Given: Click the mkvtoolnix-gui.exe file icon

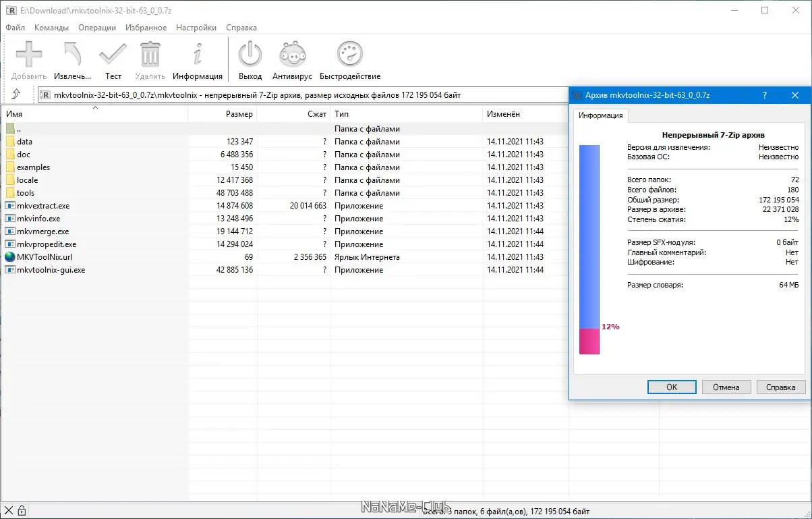Looking at the screenshot, I should tap(10, 270).
